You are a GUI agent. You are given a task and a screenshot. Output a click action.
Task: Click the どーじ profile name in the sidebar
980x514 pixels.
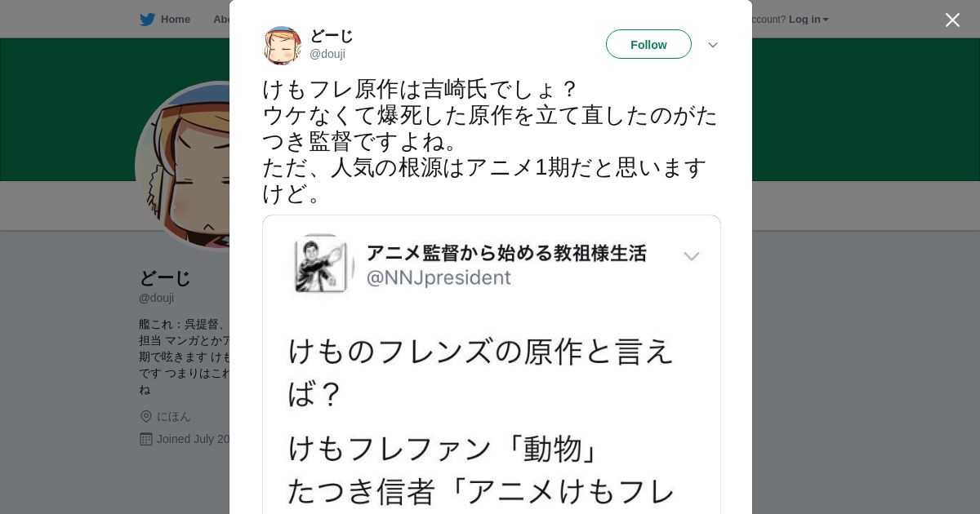click(x=164, y=278)
